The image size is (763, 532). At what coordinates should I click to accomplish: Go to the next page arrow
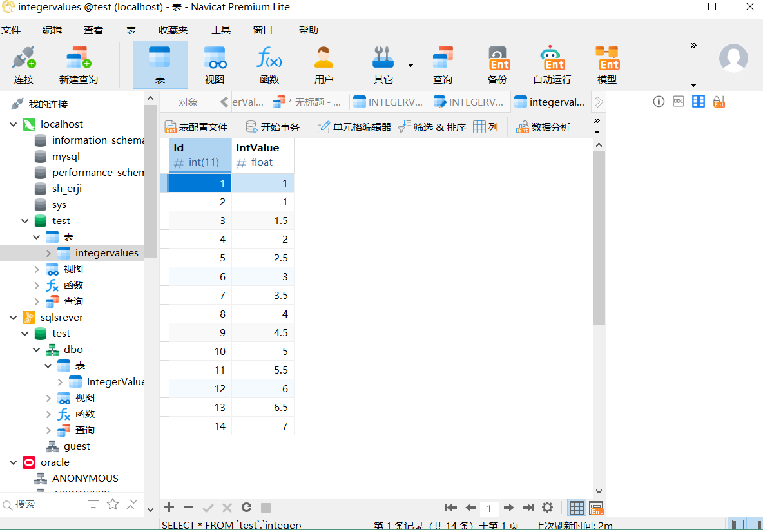tap(508, 508)
